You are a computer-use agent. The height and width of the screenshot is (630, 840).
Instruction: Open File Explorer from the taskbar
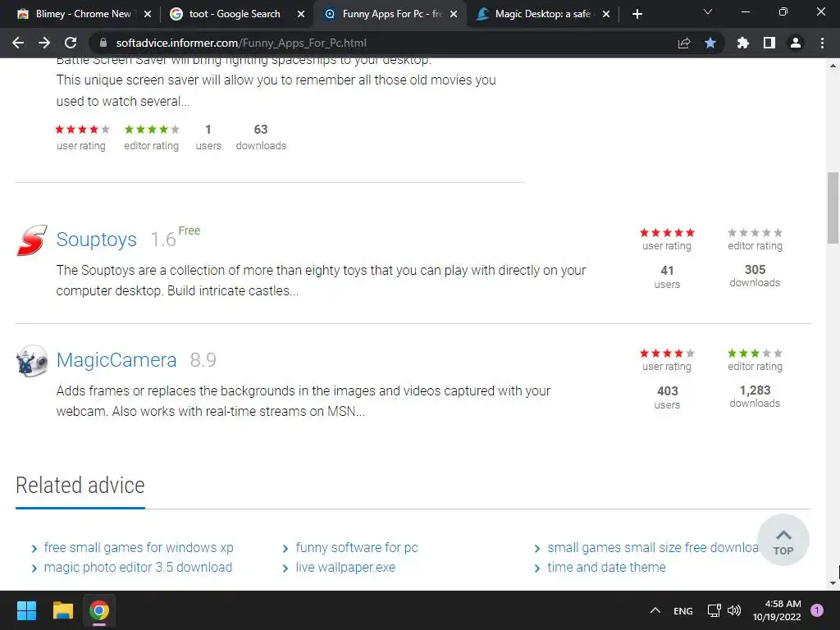[62, 610]
